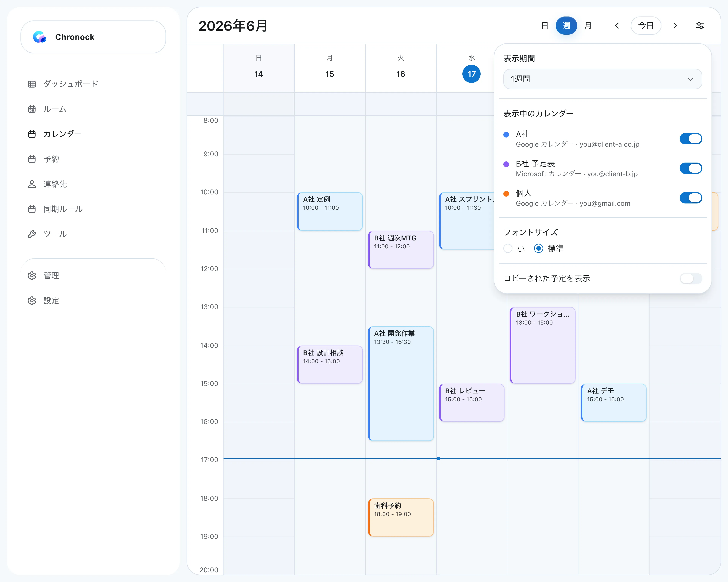Click the purple B社 予定表 color dot
The width and height of the screenshot is (728, 582).
click(506, 164)
